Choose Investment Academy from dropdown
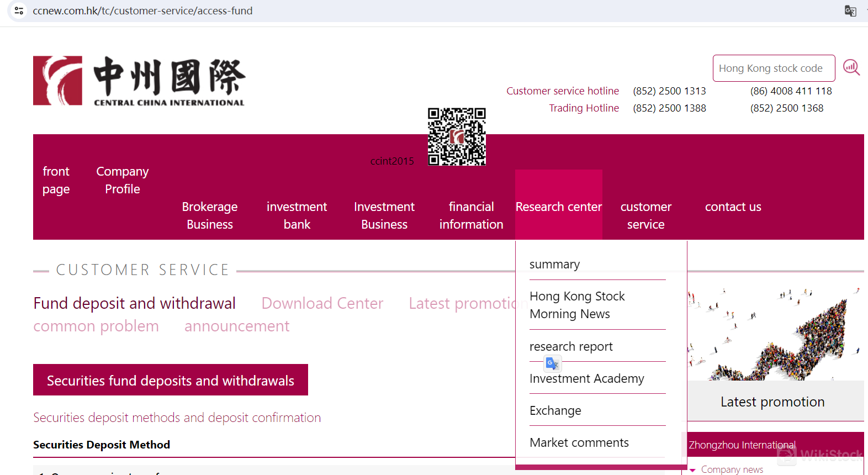 [x=587, y=378]
